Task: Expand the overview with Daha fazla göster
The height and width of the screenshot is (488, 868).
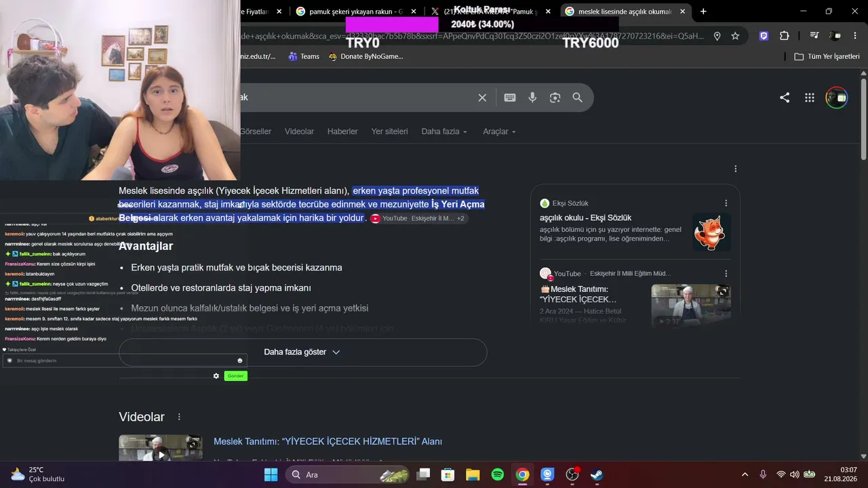Action: tap(302, 352)
